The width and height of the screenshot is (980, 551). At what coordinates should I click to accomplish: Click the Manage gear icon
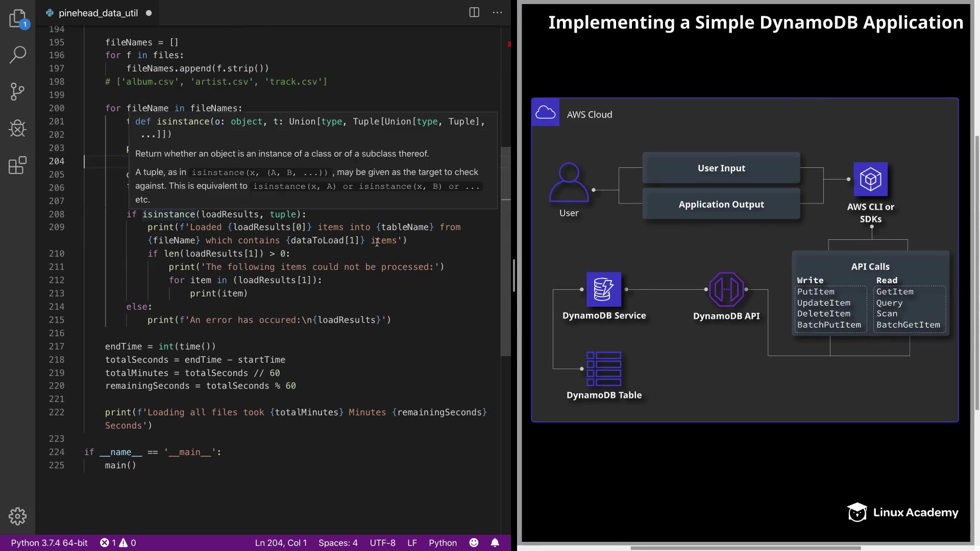click(x=18, y=516)
